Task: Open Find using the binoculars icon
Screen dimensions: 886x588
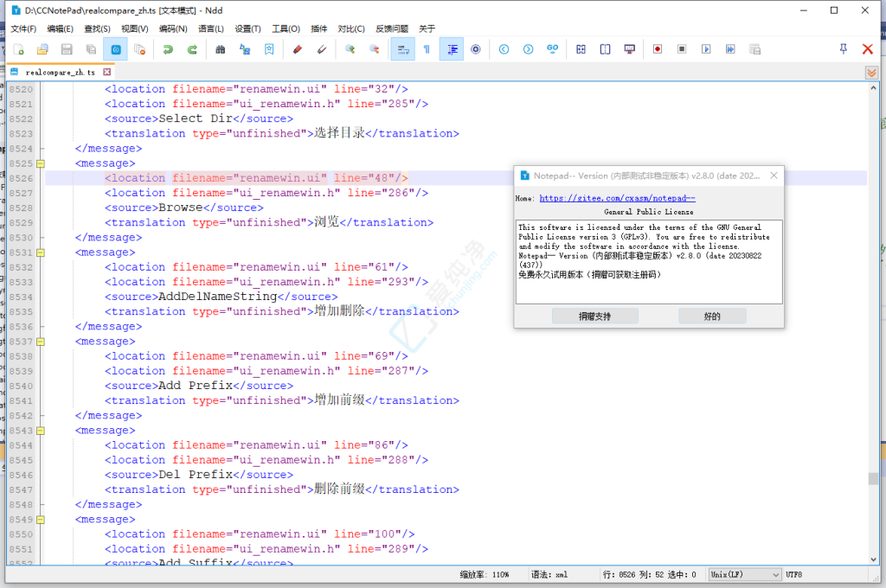Action: pos(219,49)
